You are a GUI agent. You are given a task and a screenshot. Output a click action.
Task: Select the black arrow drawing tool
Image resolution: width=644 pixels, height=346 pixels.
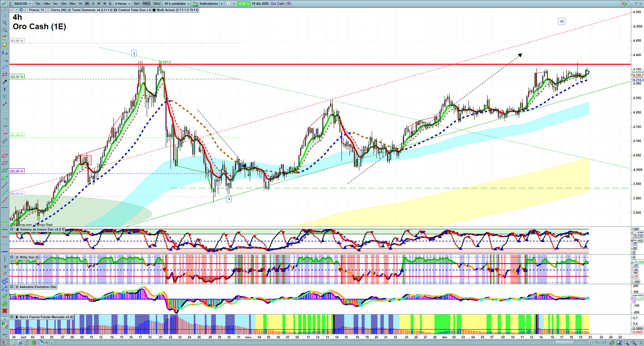pyautogui.click(x=5, y=82)
